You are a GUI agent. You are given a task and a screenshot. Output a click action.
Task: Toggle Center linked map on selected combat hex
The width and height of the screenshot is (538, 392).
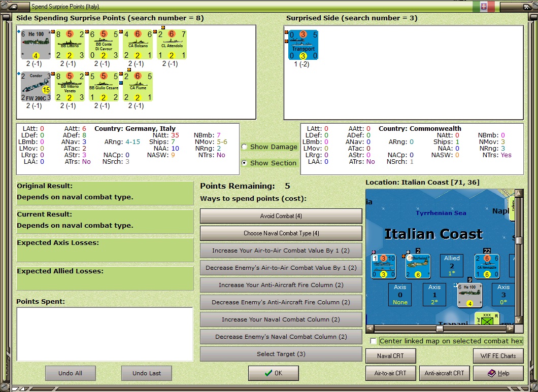click(374, 341)
